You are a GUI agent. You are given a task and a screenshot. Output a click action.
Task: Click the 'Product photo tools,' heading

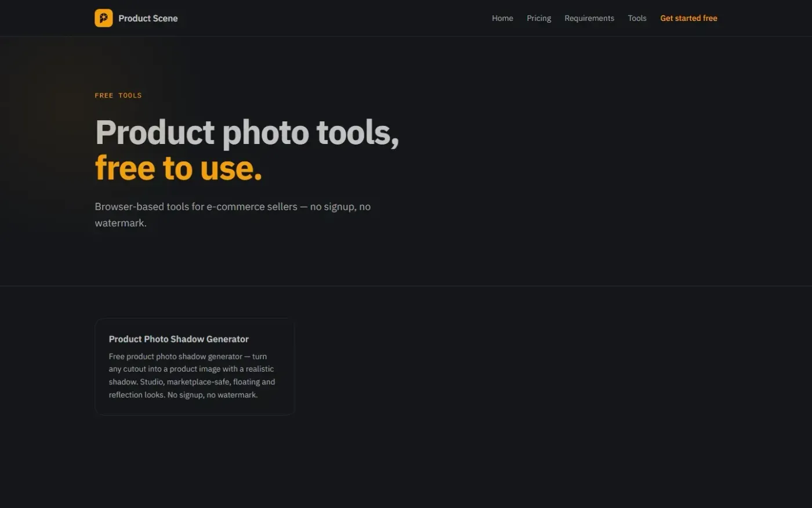(x=247, y=132)
